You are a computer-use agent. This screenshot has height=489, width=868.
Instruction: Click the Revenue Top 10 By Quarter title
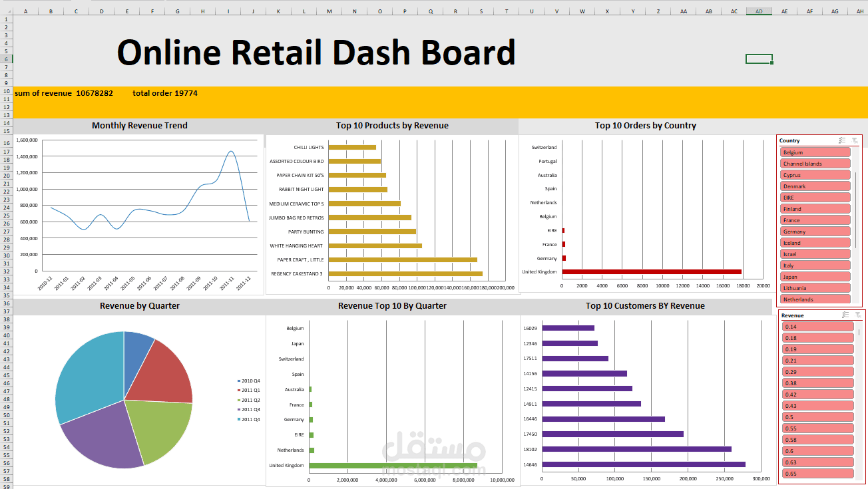[392, 306]
